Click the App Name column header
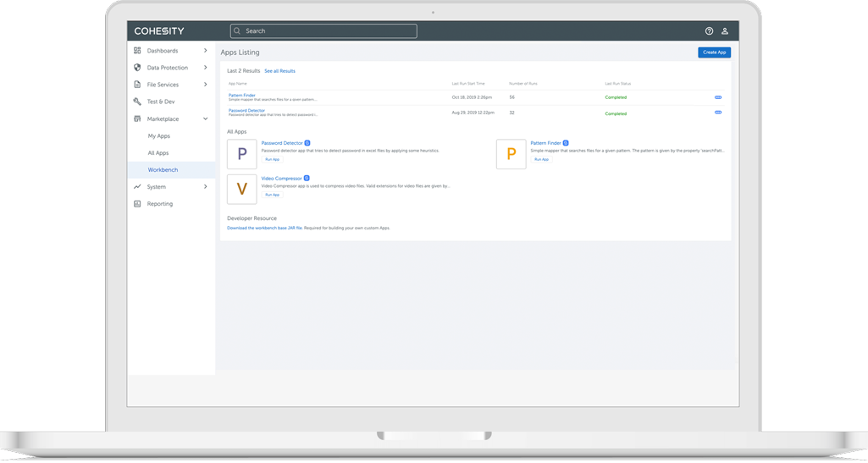Screen dimensions: 868x463 238,84
